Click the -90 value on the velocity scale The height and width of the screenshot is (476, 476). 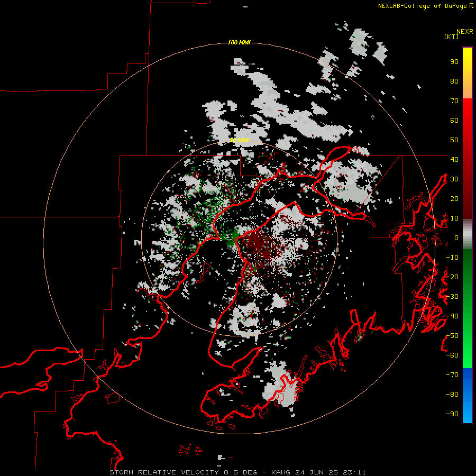452,414
